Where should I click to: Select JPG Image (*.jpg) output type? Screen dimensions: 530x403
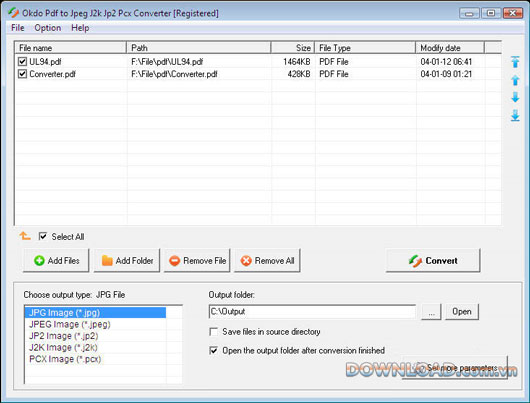95,312
